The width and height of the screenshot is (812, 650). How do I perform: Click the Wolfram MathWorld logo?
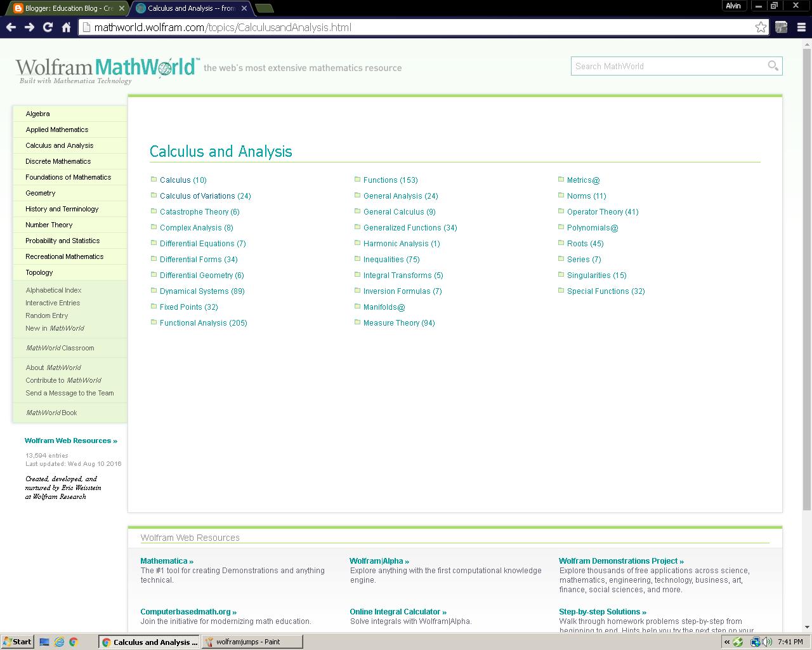105,66
